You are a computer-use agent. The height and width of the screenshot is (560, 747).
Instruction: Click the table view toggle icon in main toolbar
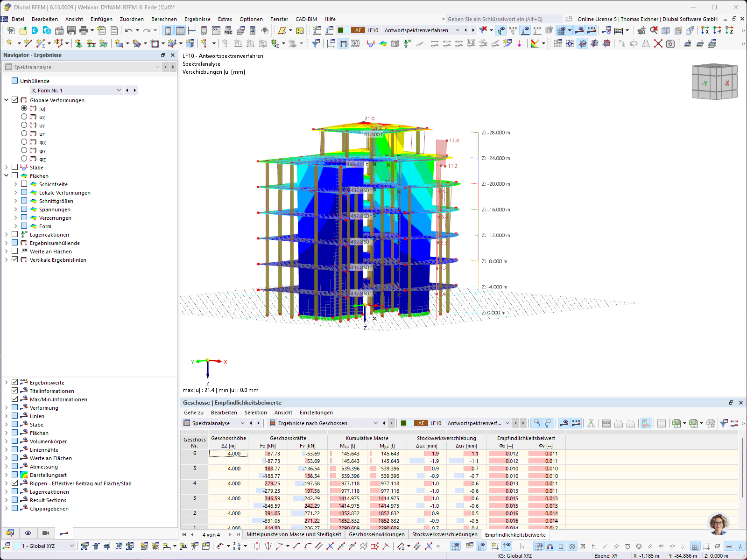[x=180, y=30]
